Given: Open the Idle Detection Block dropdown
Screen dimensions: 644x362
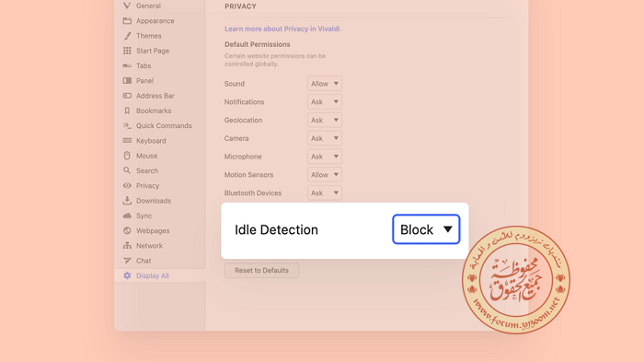Looking at the screenshot, I should point(426,229).
